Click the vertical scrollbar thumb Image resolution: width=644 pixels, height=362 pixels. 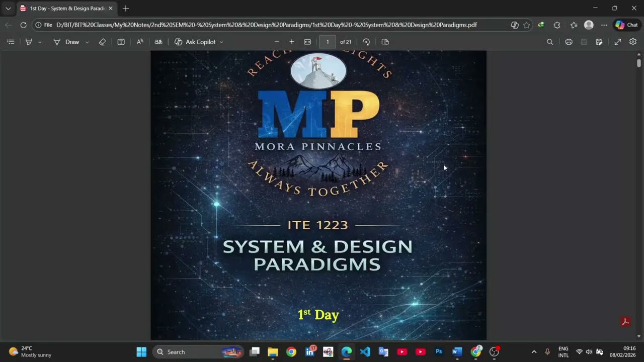[x=639, y=63]
